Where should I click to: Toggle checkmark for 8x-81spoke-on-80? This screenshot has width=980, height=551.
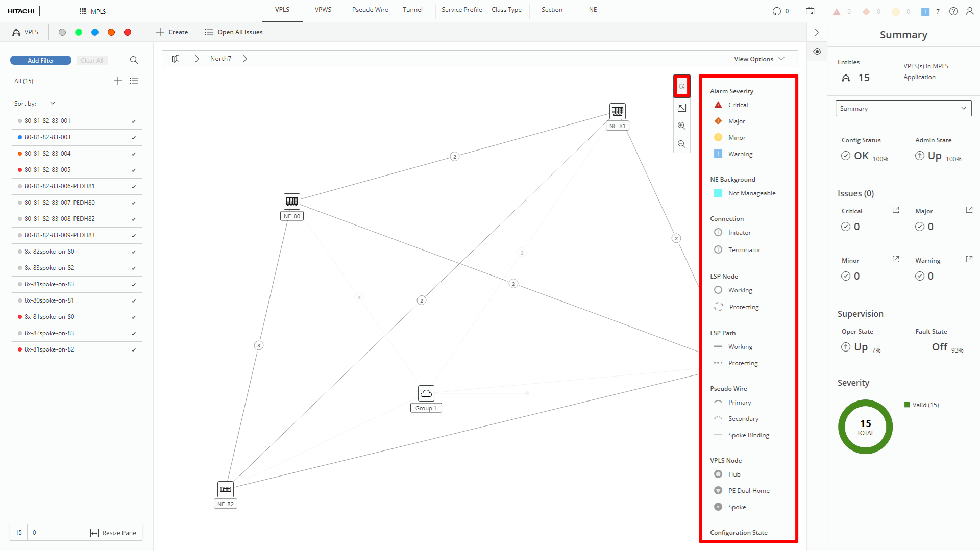click(x=134, y=317)
